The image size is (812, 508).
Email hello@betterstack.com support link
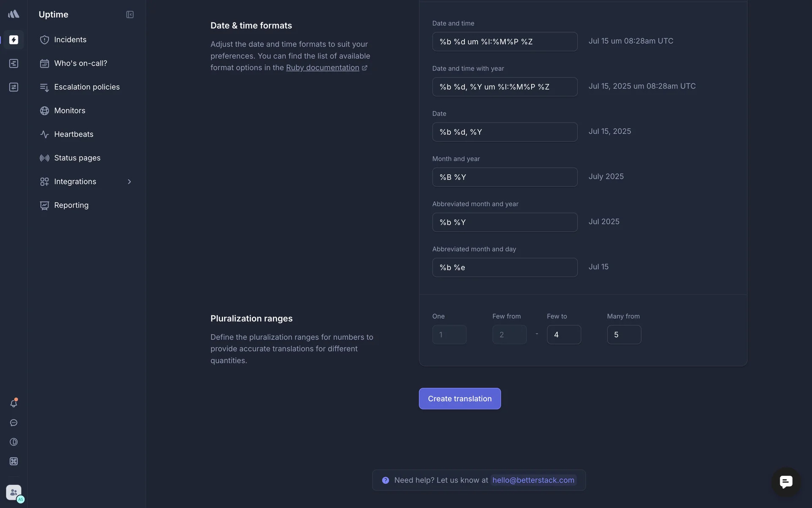pos(533,480)
